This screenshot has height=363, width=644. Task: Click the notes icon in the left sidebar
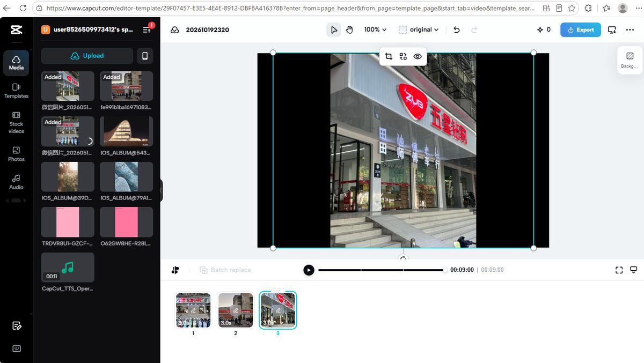[x=17, y=325]
